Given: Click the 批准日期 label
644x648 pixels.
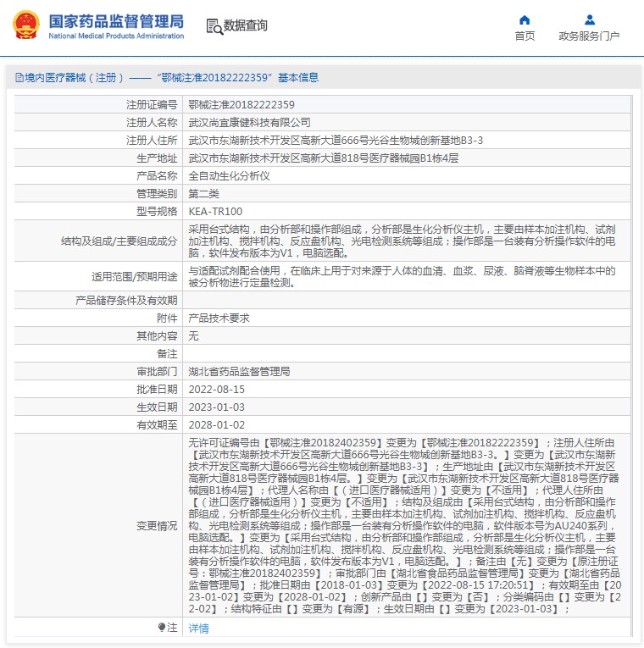Looking at the screenshot, I should tap(157, 389).
